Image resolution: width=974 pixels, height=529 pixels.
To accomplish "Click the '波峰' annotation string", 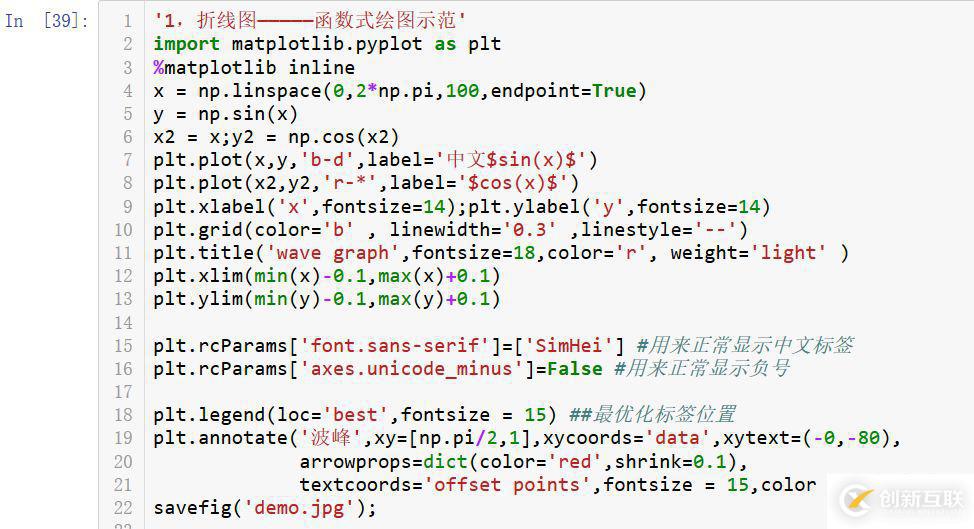I will pyautogui.click(x=330, y=438).
